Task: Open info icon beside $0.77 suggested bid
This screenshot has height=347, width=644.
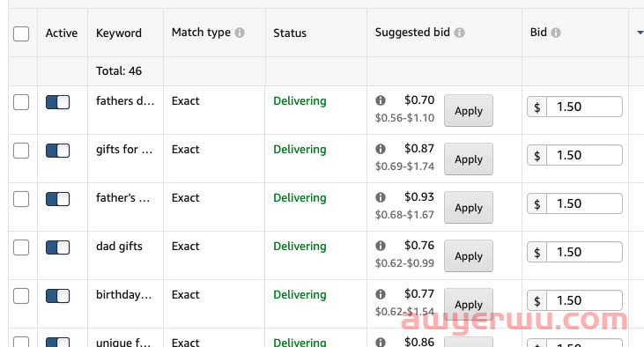Action: coord(381,294)
